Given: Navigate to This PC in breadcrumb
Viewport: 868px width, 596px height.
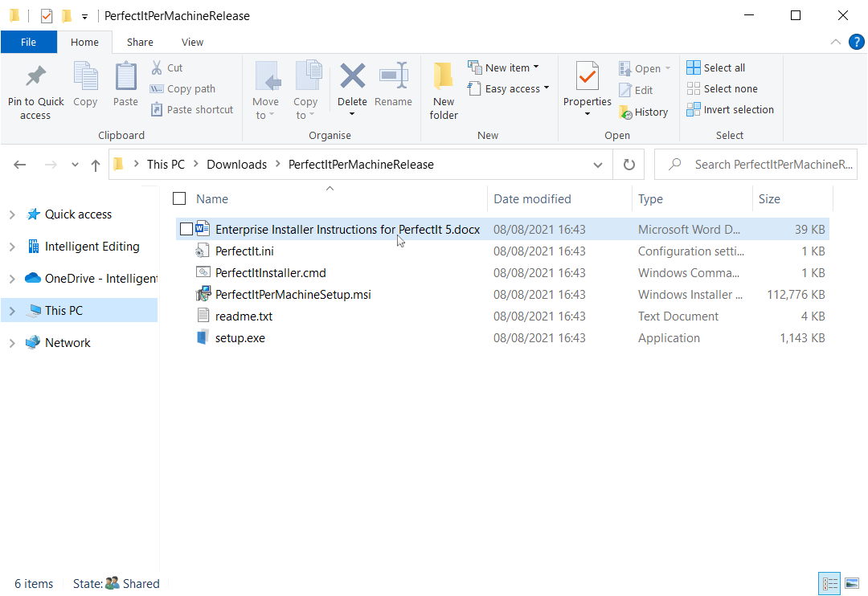Looking at the screenshot, I should click(x=166, y=165).
